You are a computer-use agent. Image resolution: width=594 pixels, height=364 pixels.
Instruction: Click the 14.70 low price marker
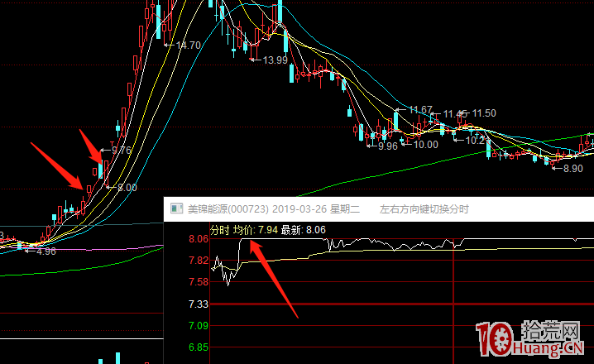pyautogui.click(x=189, y=45)
